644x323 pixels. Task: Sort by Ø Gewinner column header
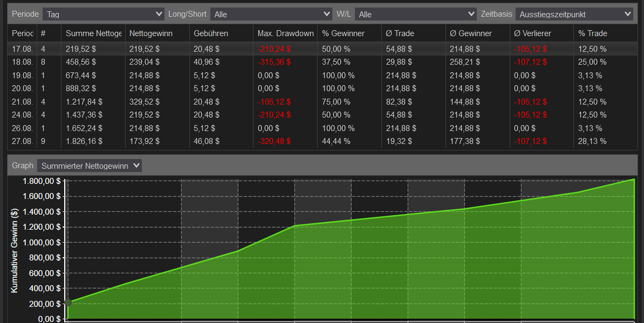tap(477, 33)
